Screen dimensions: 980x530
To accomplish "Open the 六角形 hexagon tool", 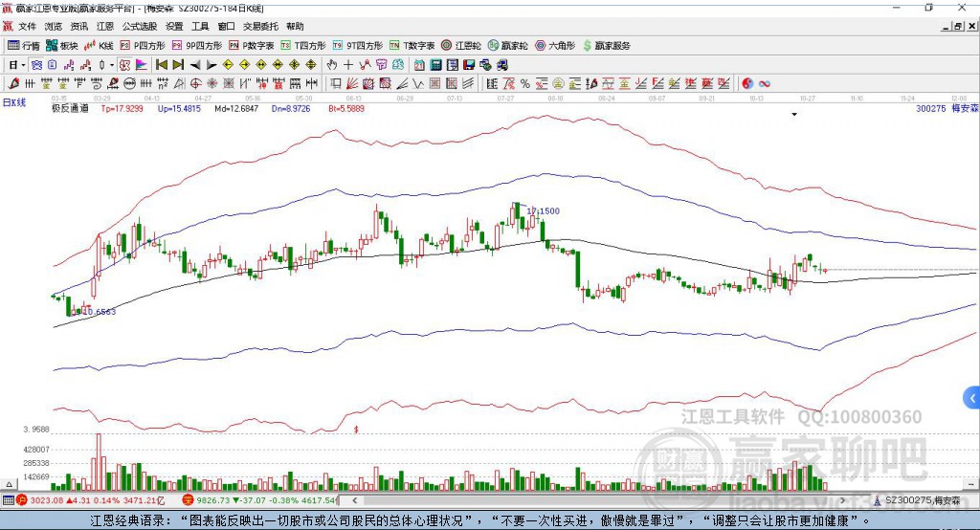I will pos(555,46).
